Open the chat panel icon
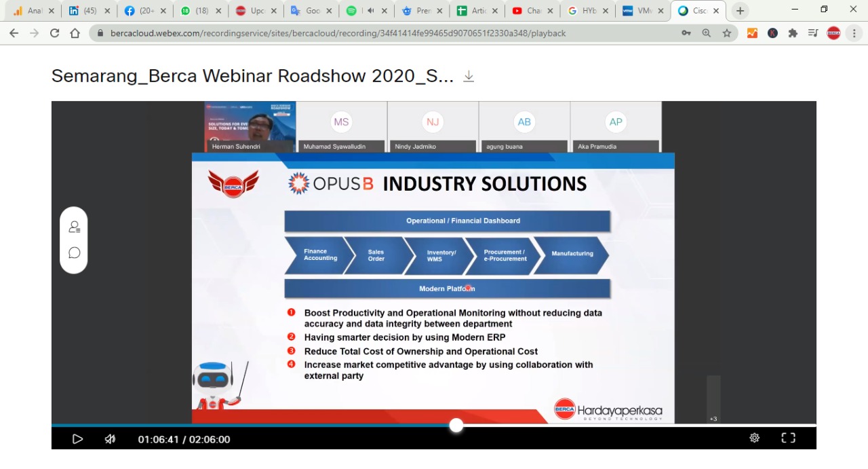Screen dimensions: 868x469 [x=75, y=253]
